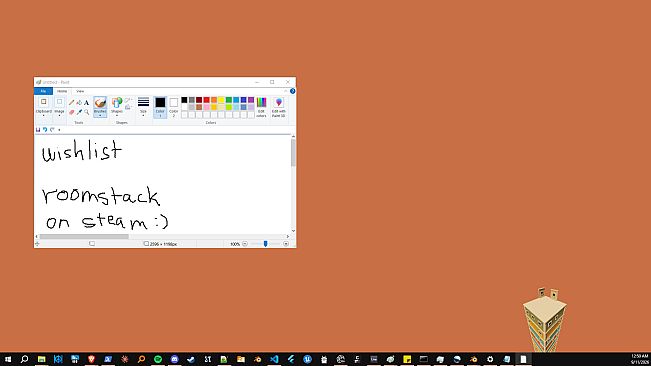
Task: Open Customize Quick Access Toolbar dropdown arrow
Action: 59,130
